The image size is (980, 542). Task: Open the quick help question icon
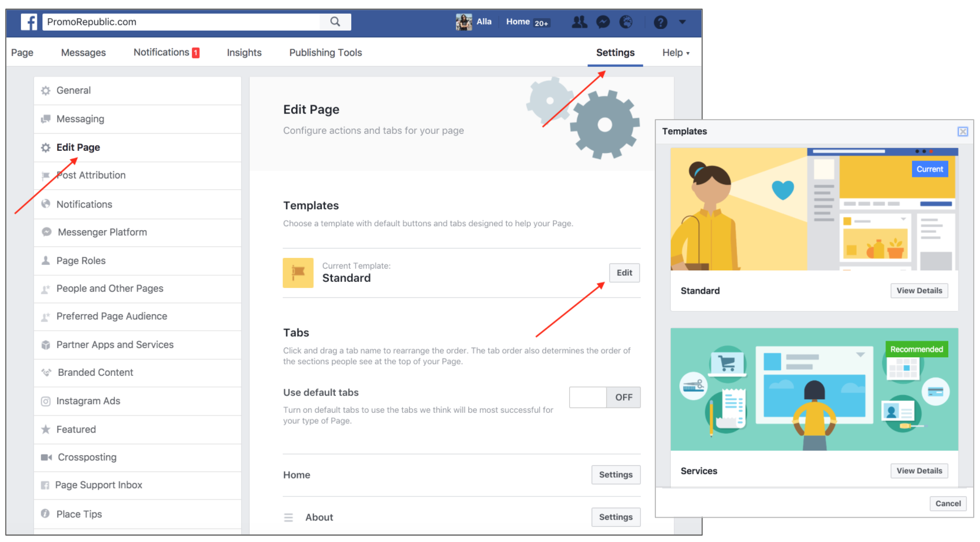tap(661, 22)
